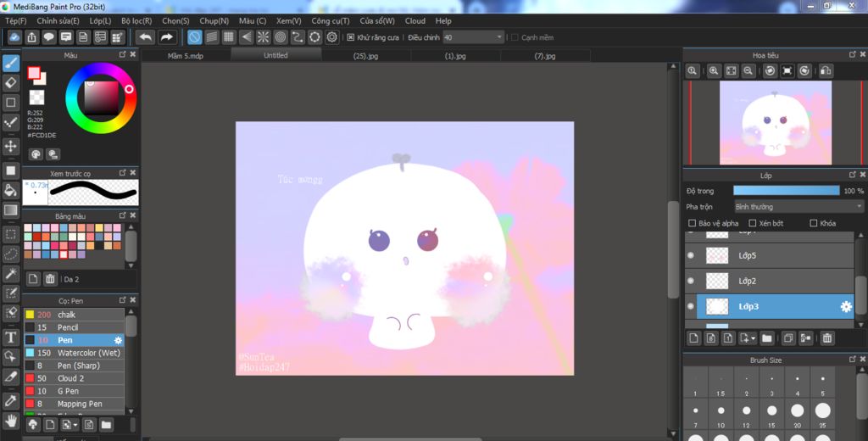This screenshot has height=441, width=868.
Task: Open Điều chỉnh correction value dropdown
Action: (x=473, y=37)
